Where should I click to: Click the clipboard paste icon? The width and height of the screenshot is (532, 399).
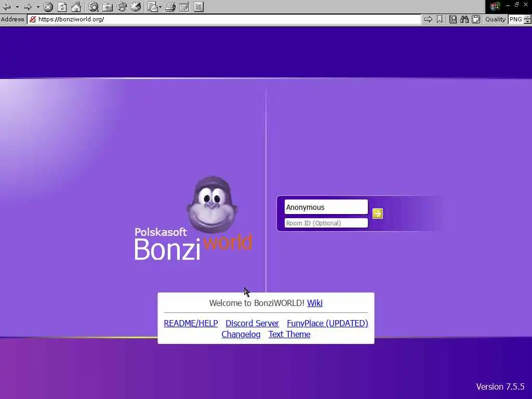(476, 19)
